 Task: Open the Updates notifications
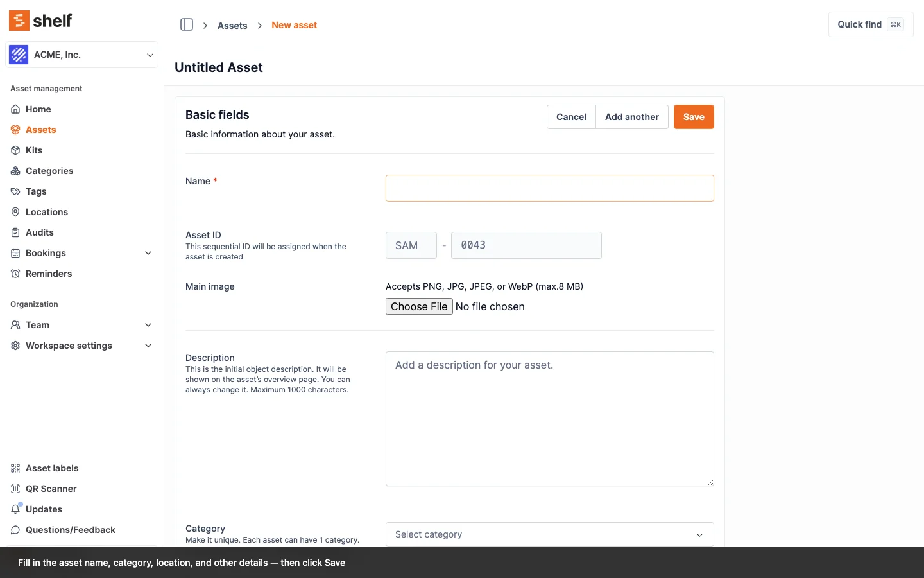(x=44, y=509)
